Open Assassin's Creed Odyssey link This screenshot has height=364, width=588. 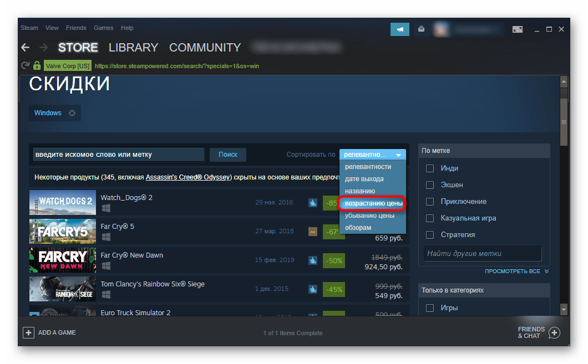point(189,177)
